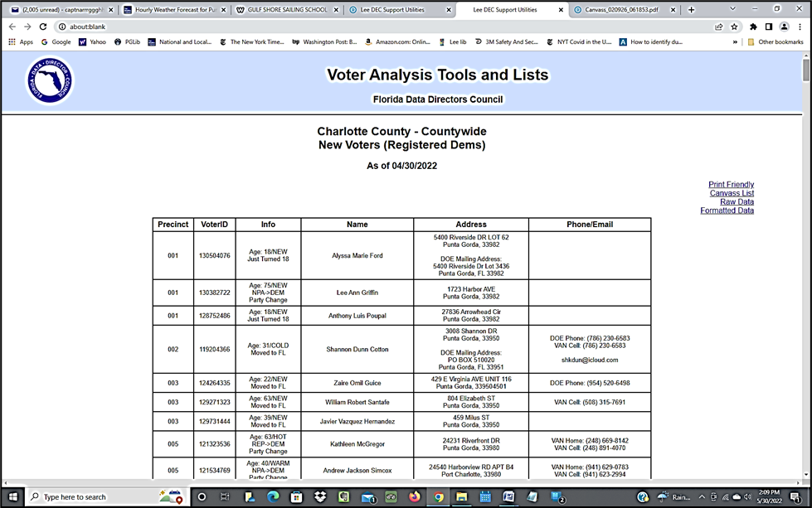Open the Windows notification center
The height and width of the screenshot is (508, 812).
[795, 497]
